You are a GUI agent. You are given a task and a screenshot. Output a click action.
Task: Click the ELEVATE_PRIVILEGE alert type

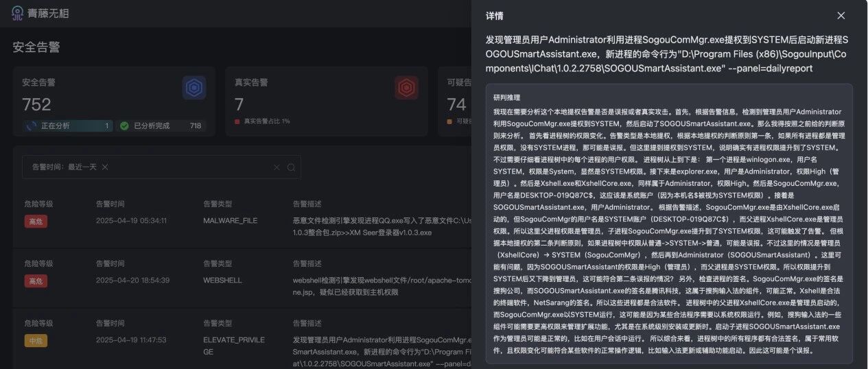[x=234, y=346]
